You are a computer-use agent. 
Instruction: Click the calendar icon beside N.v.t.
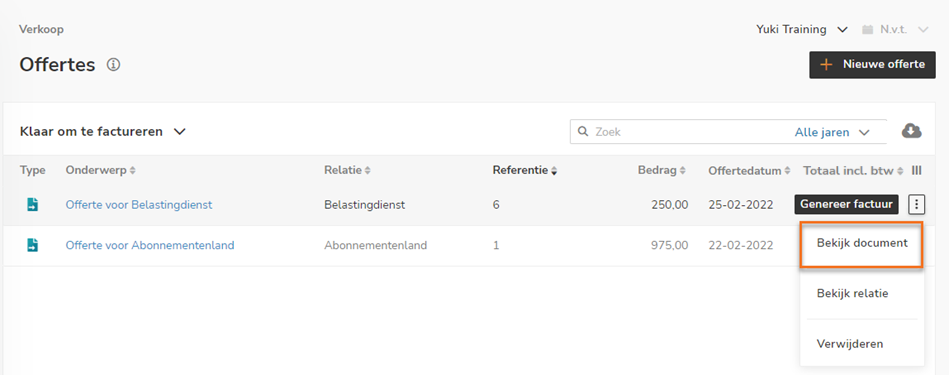click(x=868, y=29)
